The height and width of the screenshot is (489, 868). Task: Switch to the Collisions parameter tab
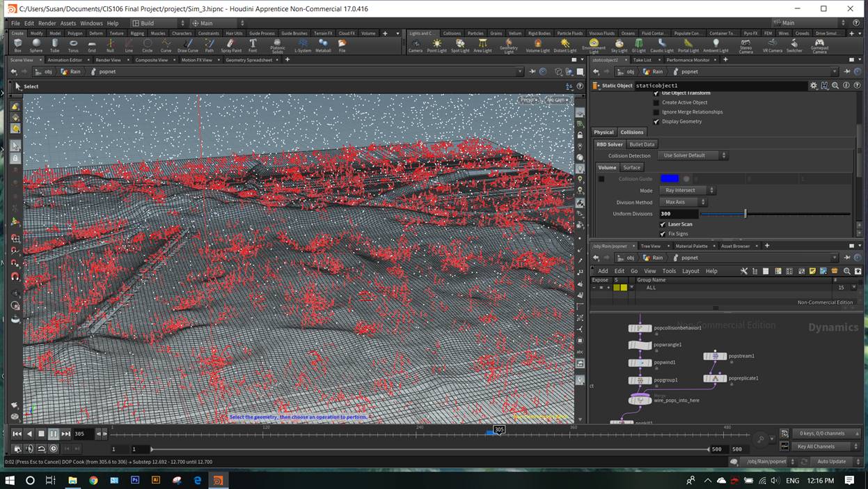pyautogui.click(x=632, y=132)
